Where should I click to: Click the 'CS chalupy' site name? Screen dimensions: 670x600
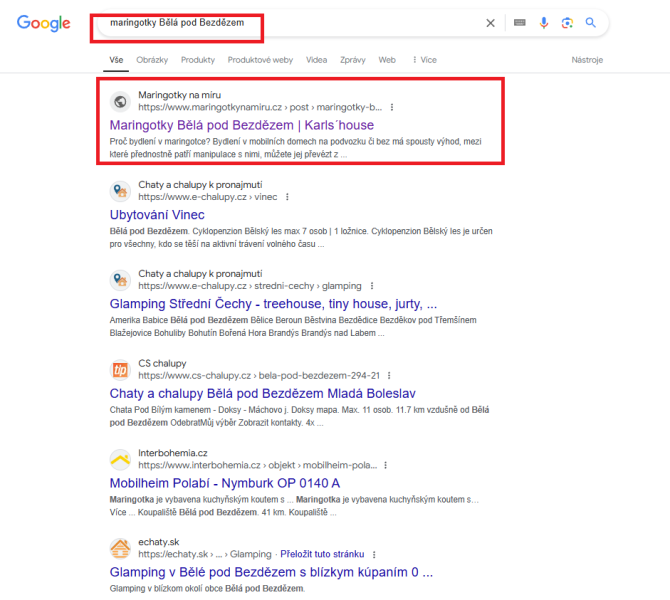(x=162, y=363)
